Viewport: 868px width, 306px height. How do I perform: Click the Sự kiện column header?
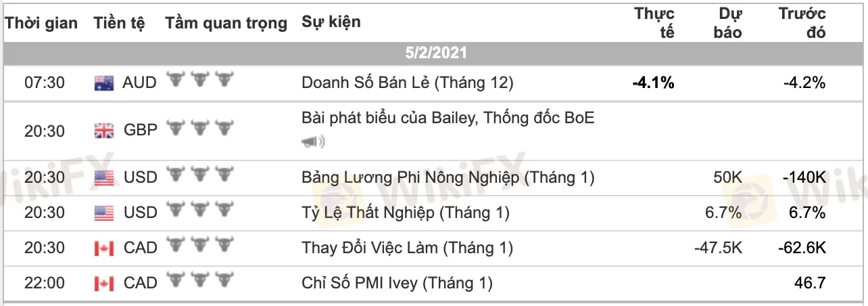(331, 22)
